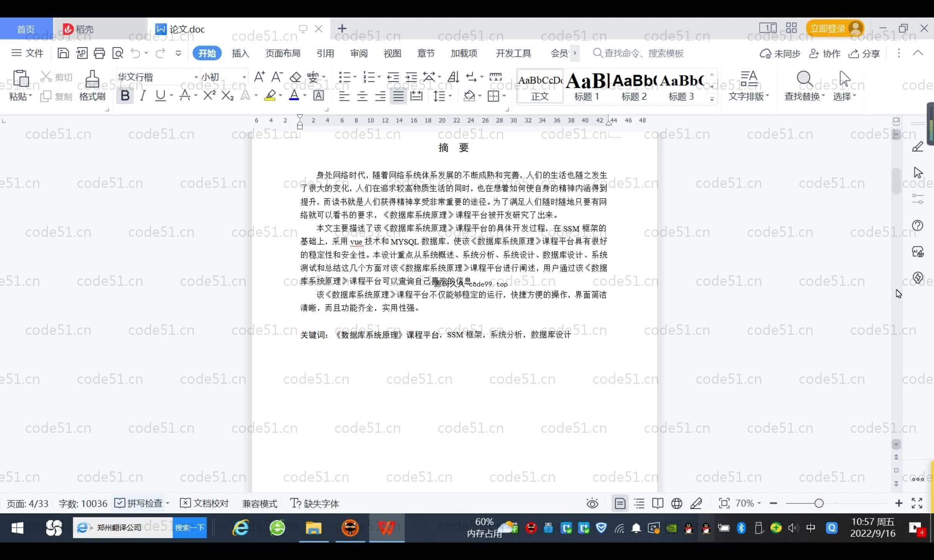Decrease font size with A- icon
934x560 pixels.
click(277, 77)
